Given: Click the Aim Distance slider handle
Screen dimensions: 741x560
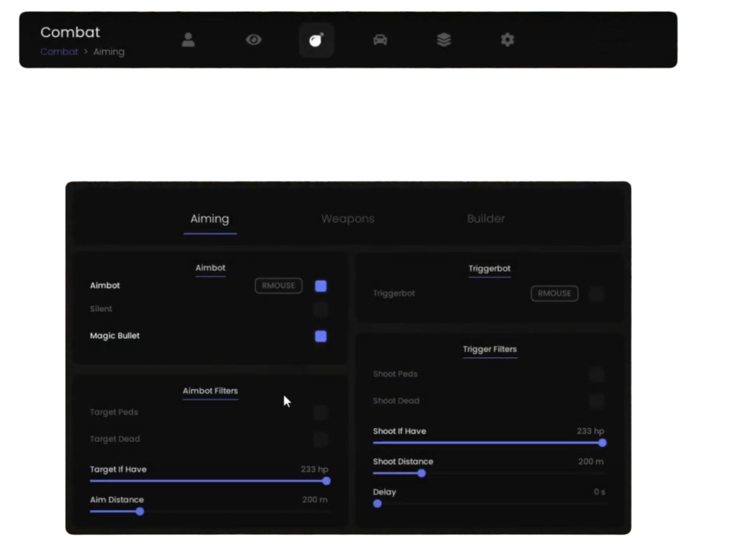Looking at the screenshot, I should click(x=140, y=512).
